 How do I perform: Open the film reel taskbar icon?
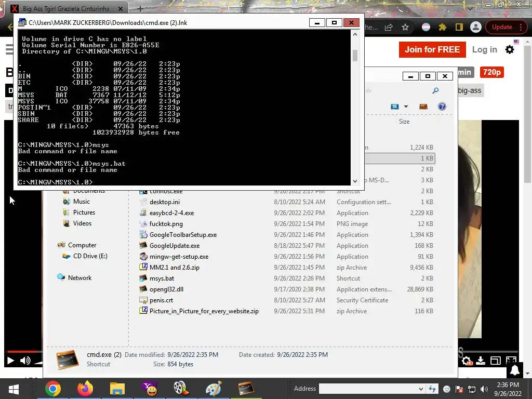click(x=181, y=389)
